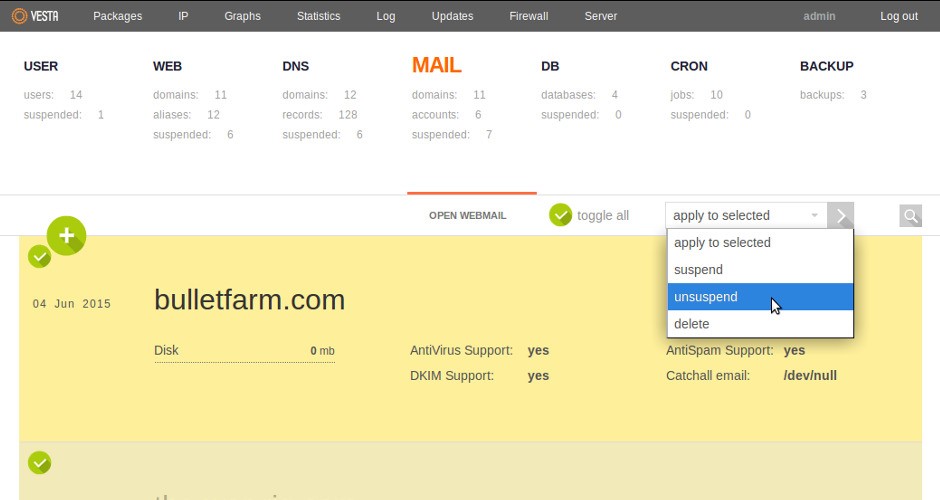Viewport: 940px width, 500px height.
Task: Click the Catchall email /dev/null value
Action: [810, 376]
